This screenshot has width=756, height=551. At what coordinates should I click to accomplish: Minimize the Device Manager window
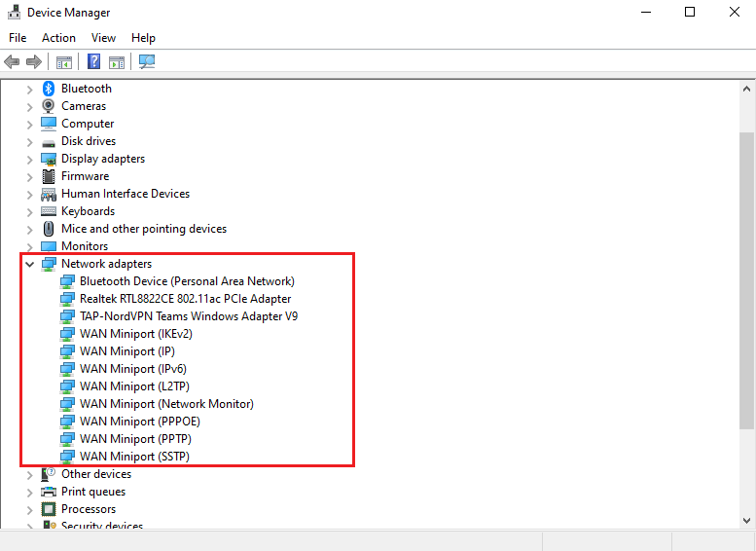(646, 12)
